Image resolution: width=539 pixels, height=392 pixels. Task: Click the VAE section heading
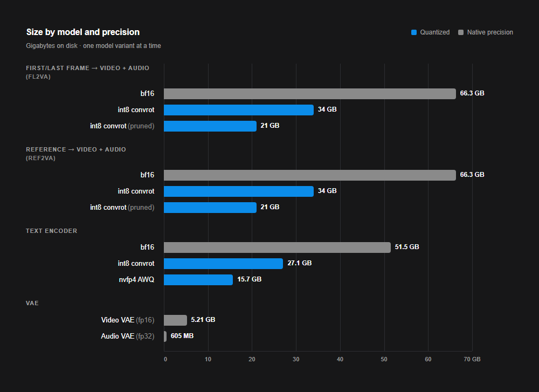pyautogui.click(x=32, y=303)
